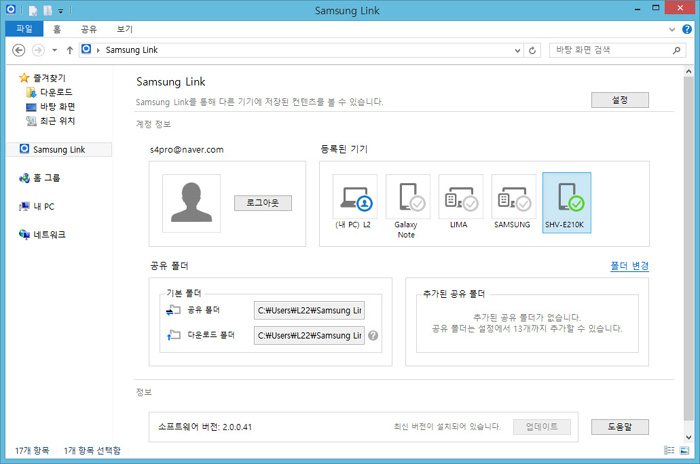The width and height of the screenshot is (700, 464).
Task: Click the 폴더 변경 link
Action: point(629,266)
